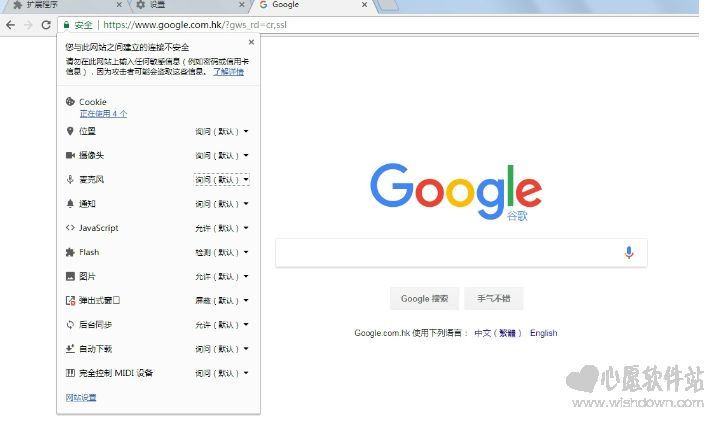This screenshot has width=726, height=423.
Task: Click the Google search input box
Action: [x=461, y=253]
